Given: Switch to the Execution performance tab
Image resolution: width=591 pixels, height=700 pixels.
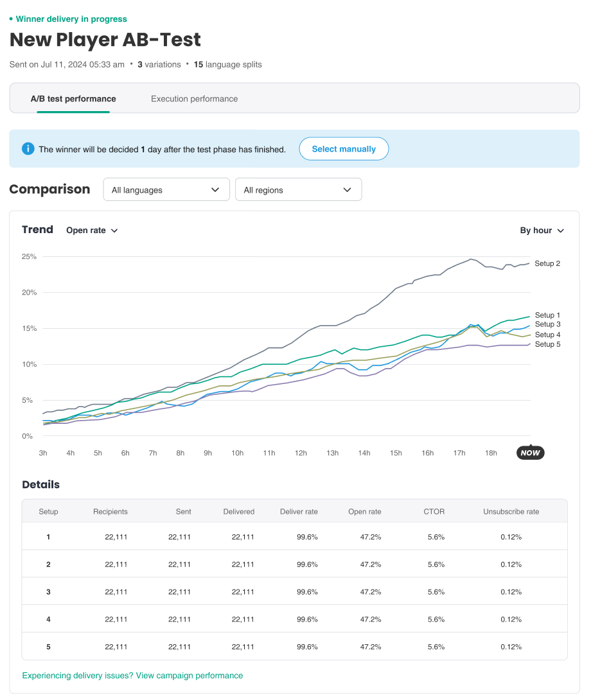Looking at the screenshot, I should [194, 99].
